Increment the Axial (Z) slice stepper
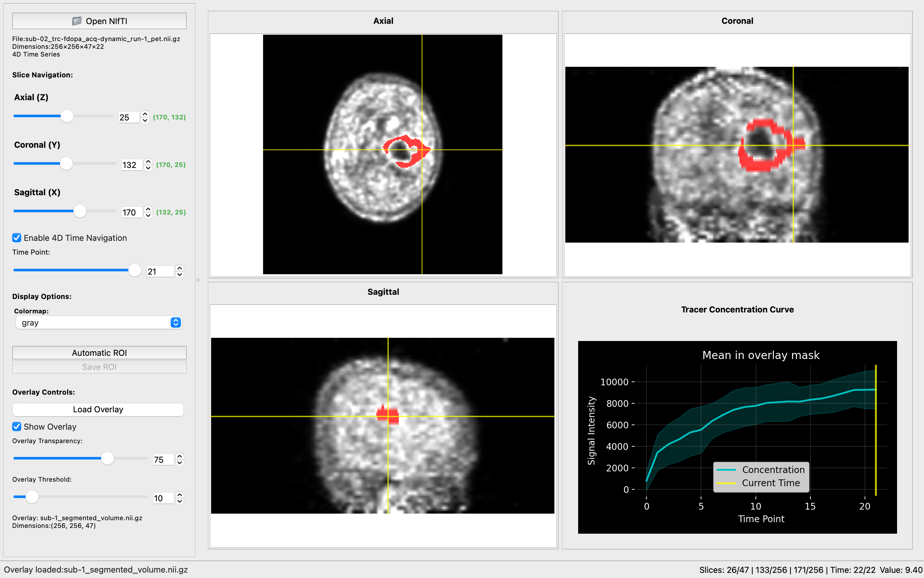Viewport: 924px width, 578px height. point(145,114)
